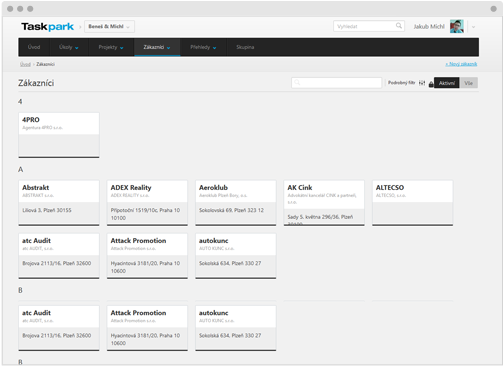Image resolution: width=504 pixels, height=367 pixels.
Task: Click the '+ Nový zákazník' link
Action: point(461,64)
